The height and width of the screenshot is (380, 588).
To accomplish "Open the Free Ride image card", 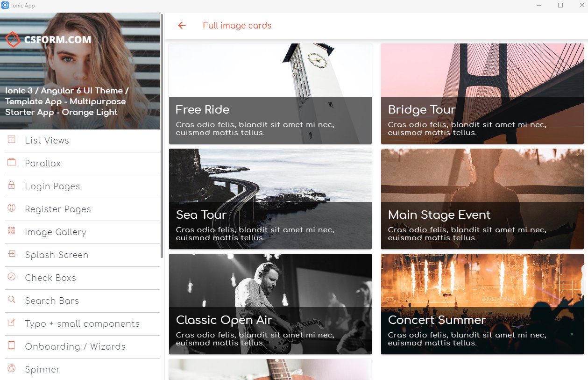I will (270, 93).
